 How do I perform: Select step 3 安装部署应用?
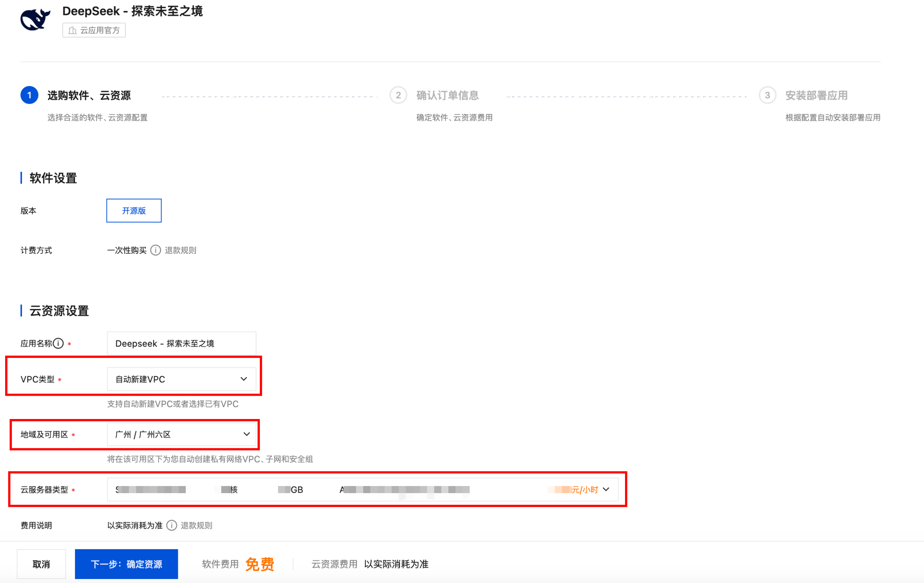pos(816,95)
